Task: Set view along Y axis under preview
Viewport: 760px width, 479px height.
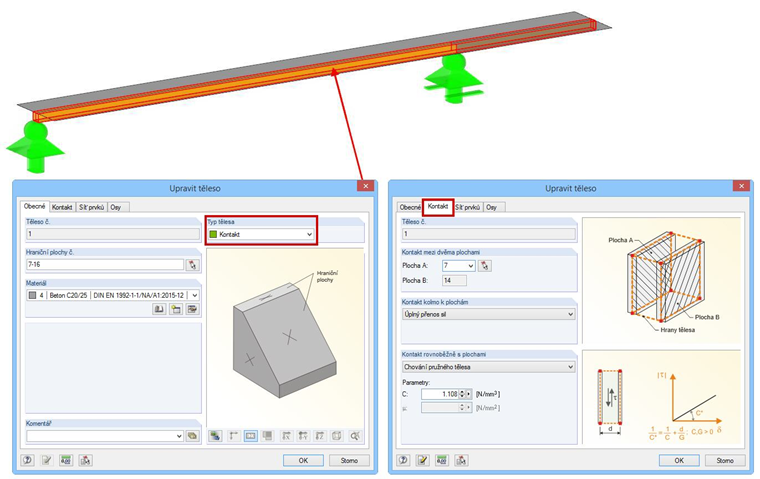Action: pos(303,436)
